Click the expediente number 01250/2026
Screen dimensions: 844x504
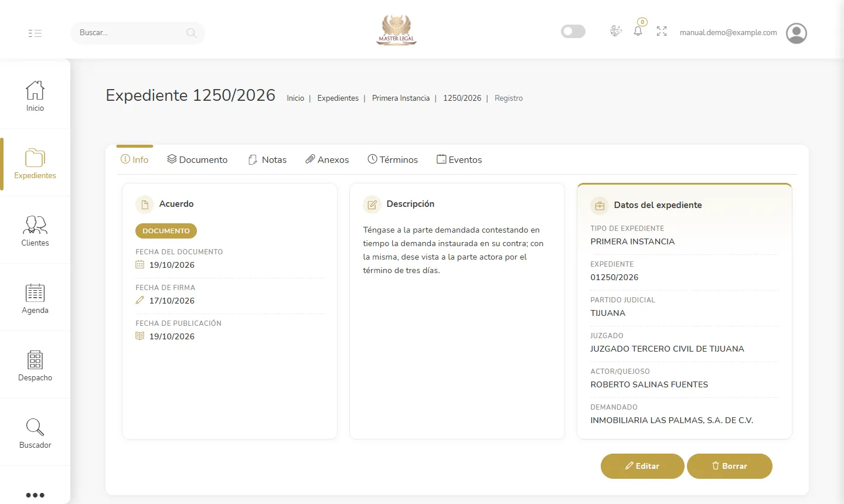pos(614,277)
